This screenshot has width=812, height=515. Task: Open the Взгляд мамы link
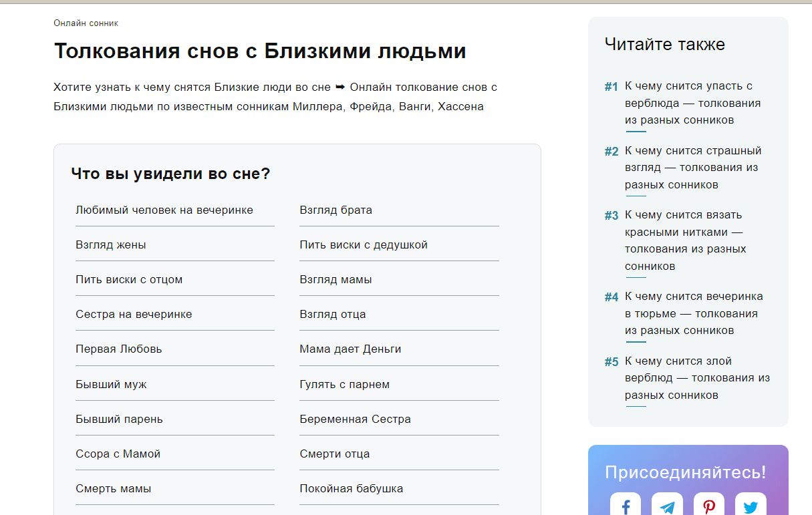335,279
